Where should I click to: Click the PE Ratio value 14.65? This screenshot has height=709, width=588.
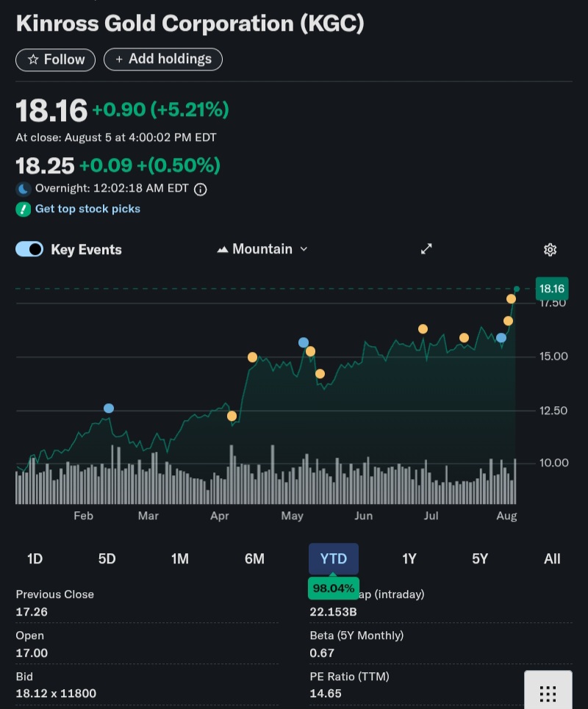point(325,693)
